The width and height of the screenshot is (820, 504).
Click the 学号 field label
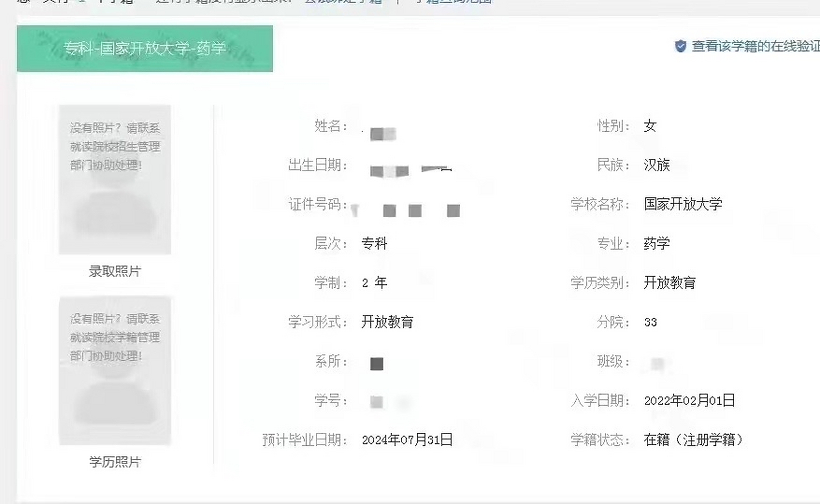pos(331,400)
